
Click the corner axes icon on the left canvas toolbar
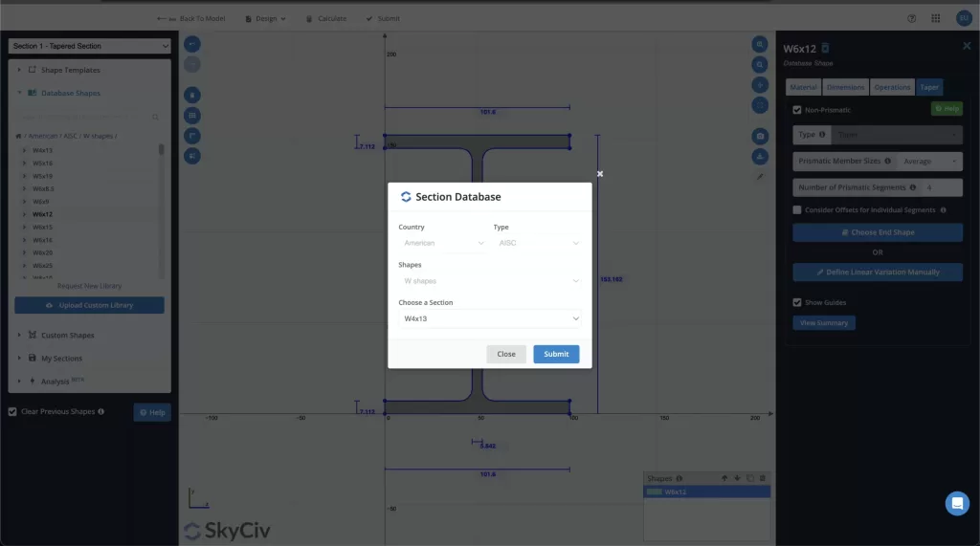(192, 136)
